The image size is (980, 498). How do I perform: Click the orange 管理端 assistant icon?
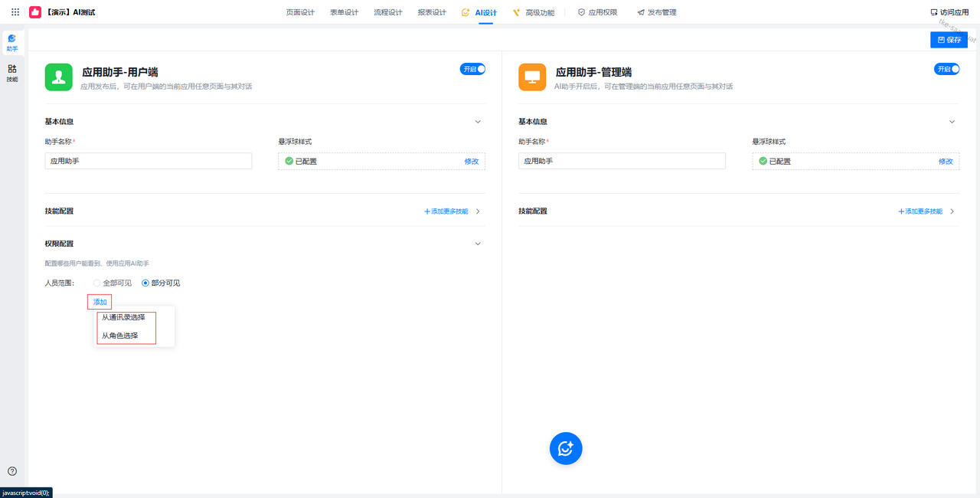pyautogui.click(x=532, y=77)
